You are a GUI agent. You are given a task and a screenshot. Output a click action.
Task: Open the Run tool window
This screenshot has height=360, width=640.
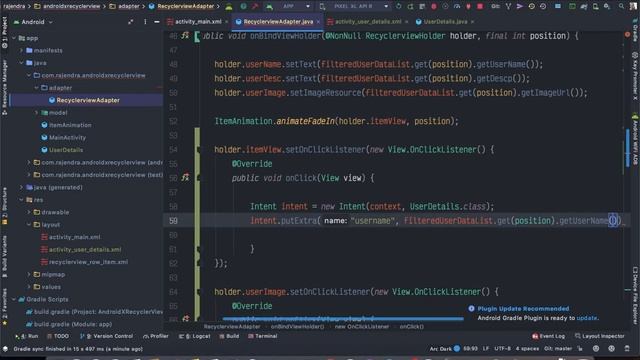pos(27,336)
